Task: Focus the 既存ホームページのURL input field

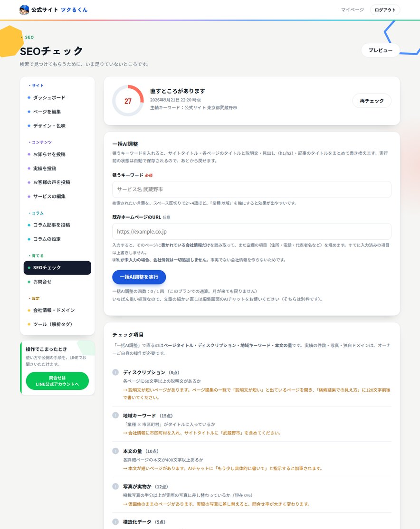Action: pyautogui.click(x=252, y=231)
